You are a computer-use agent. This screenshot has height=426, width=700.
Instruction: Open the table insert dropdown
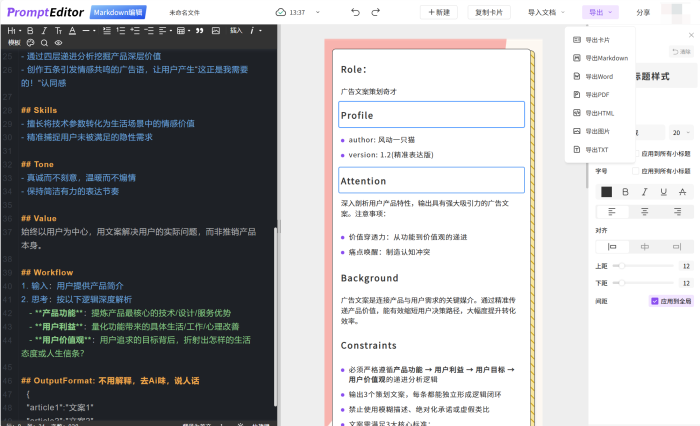(183, 30)
